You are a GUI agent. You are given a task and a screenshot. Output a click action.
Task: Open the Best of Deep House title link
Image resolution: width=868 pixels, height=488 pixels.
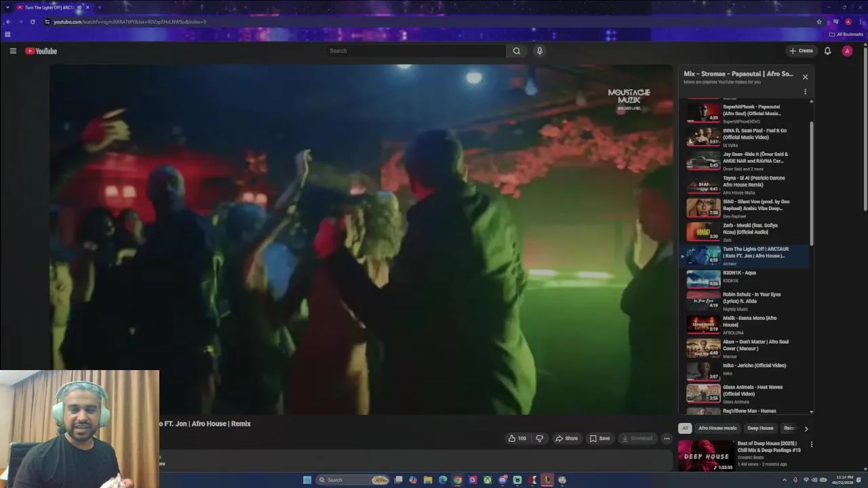coord(769,447)
